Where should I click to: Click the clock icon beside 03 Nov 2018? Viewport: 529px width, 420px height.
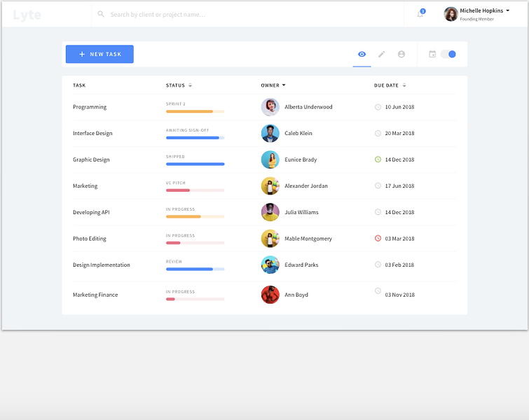click(378, 290)
